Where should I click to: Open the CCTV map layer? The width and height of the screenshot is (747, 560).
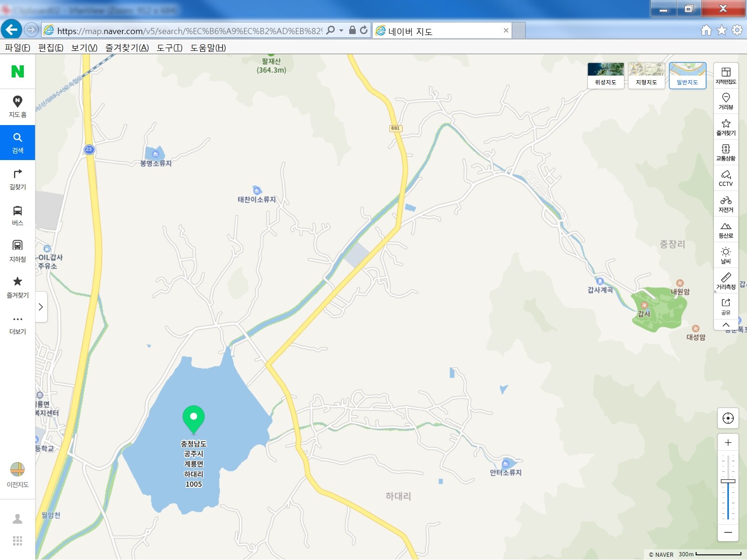coord(726,178)
